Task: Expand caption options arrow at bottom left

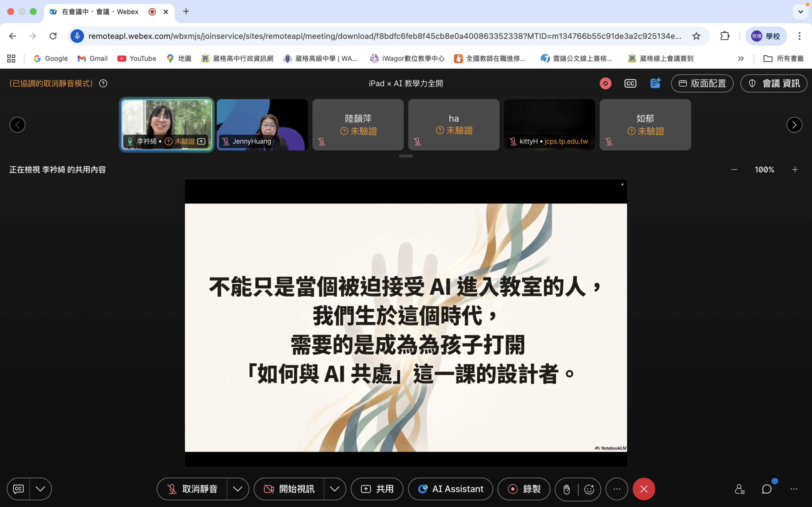Action: click(40, 489)
